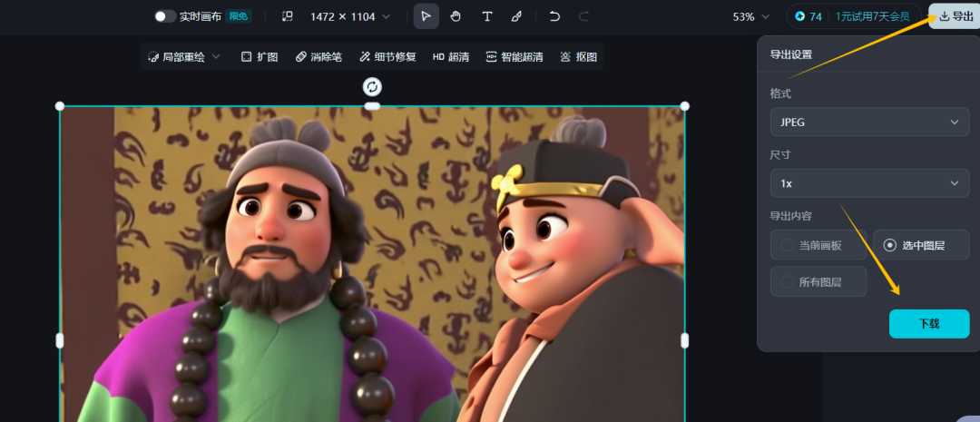This screenshot has height=422, width=980.
Task: Open the 局部重绘 tool menu
Action: coord(185,56)
